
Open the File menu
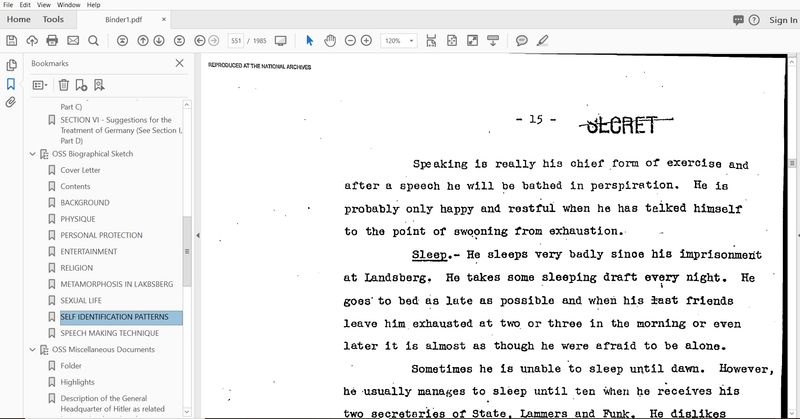(8, 5)
